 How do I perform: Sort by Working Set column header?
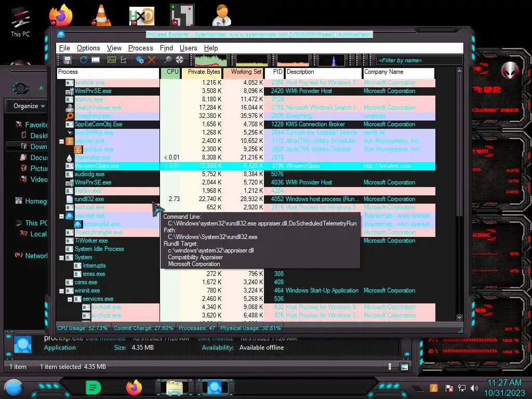pyautogui.click(x=243, y=73)
